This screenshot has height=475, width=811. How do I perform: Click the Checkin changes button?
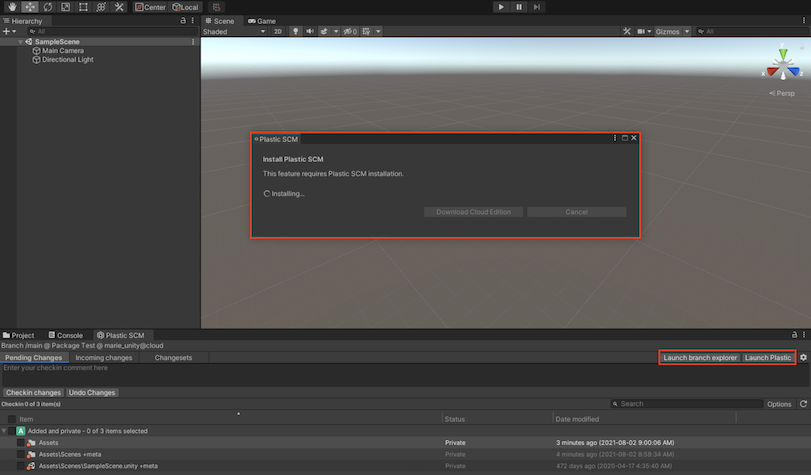pyautogui.click(x=33, y=393)
